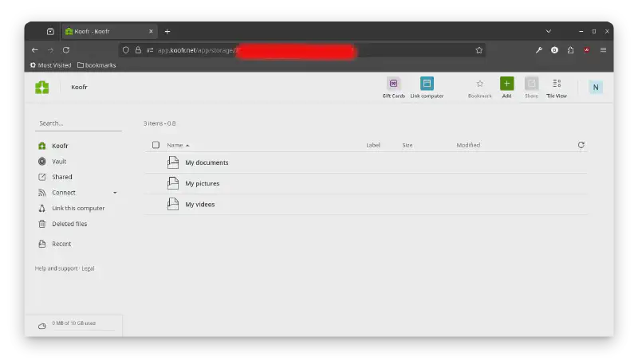Open the user account menu labeled N
This screenshot has height=364, width=638.
(x=595, y=87)
